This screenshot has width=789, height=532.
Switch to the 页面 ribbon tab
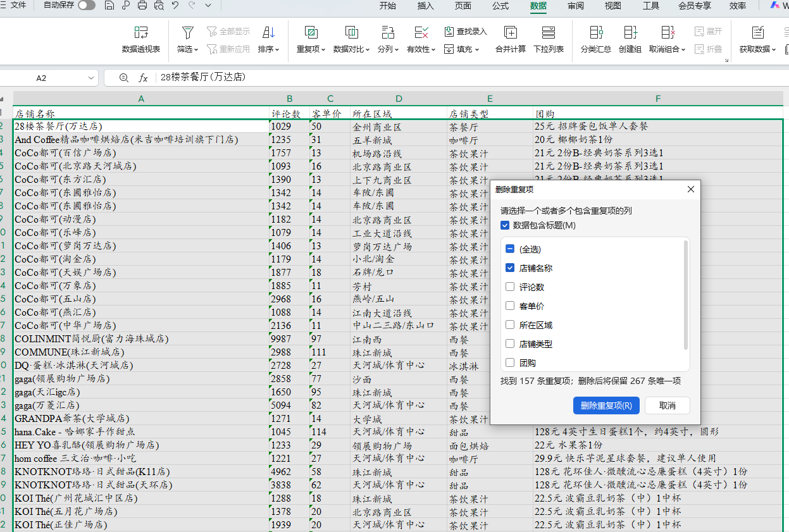coord(463,6)
